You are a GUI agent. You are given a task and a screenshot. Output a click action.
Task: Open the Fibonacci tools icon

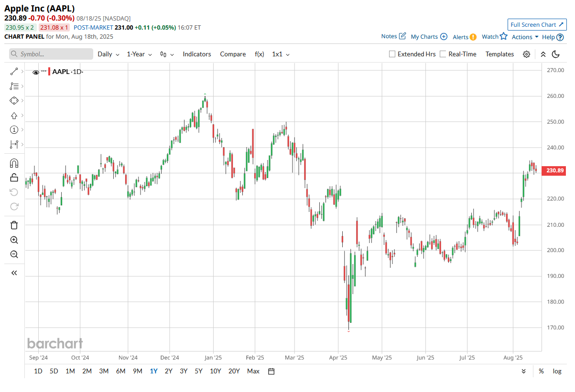tap(14, 86)
